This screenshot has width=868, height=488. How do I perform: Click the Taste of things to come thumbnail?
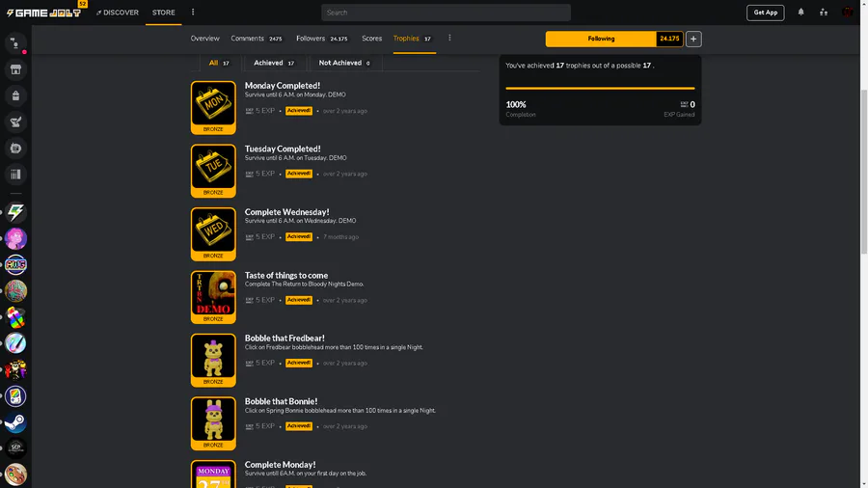213,297
